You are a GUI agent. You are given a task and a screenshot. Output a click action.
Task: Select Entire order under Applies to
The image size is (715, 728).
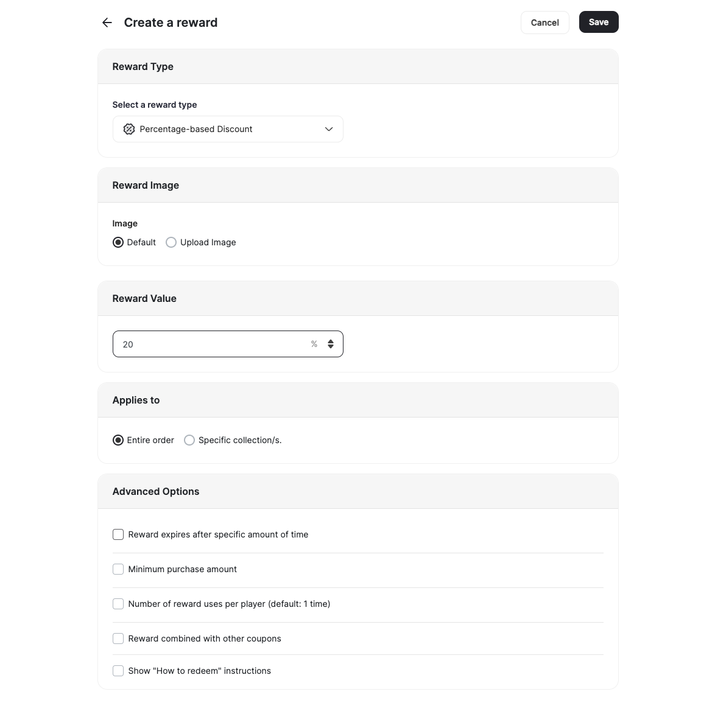pos(118,440)
